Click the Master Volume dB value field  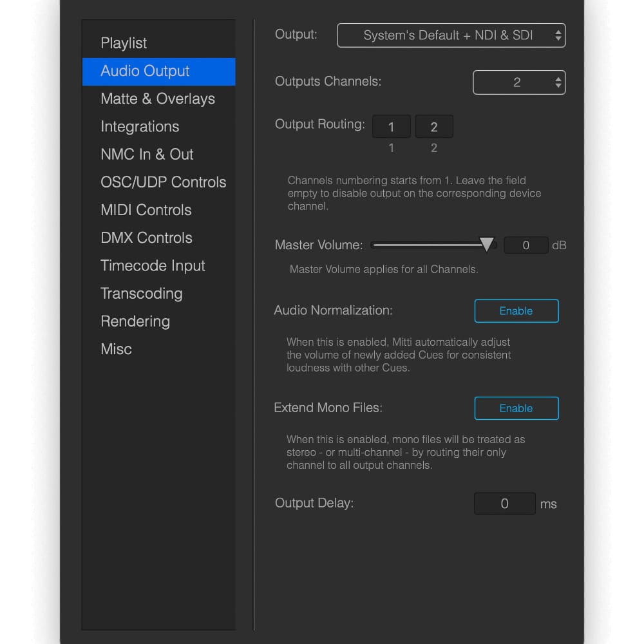coord(526,245)
